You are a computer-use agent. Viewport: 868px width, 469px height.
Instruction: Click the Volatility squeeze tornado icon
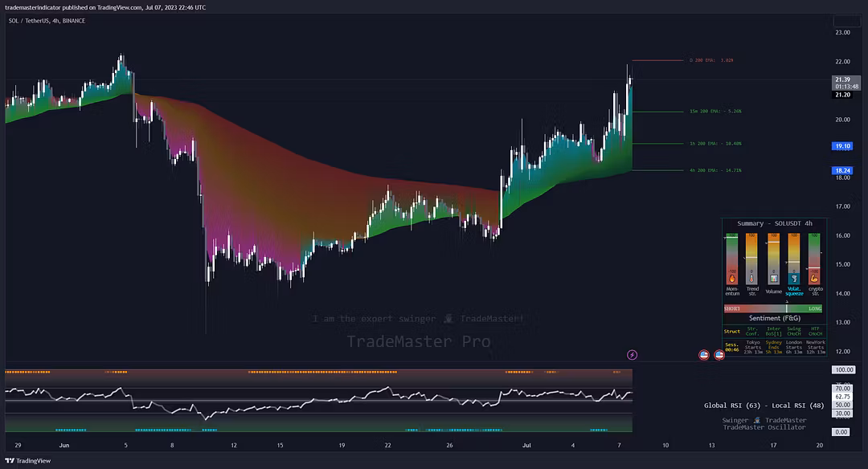[794, 279]
